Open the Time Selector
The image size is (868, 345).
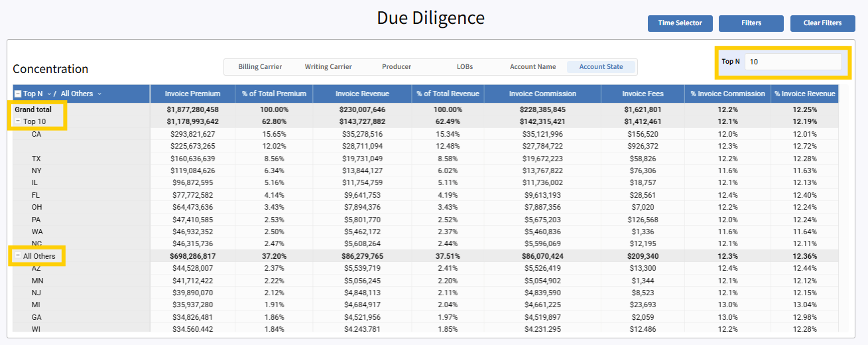[680, 23]
